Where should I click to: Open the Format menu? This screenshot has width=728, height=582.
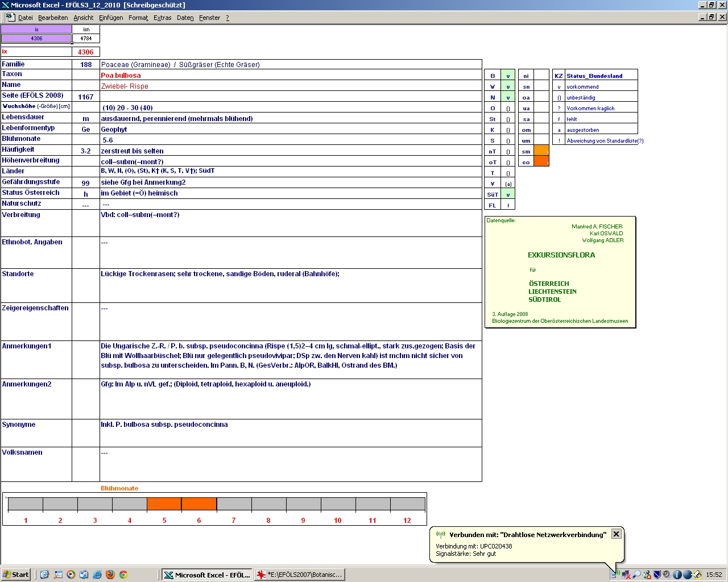point(138,18)
